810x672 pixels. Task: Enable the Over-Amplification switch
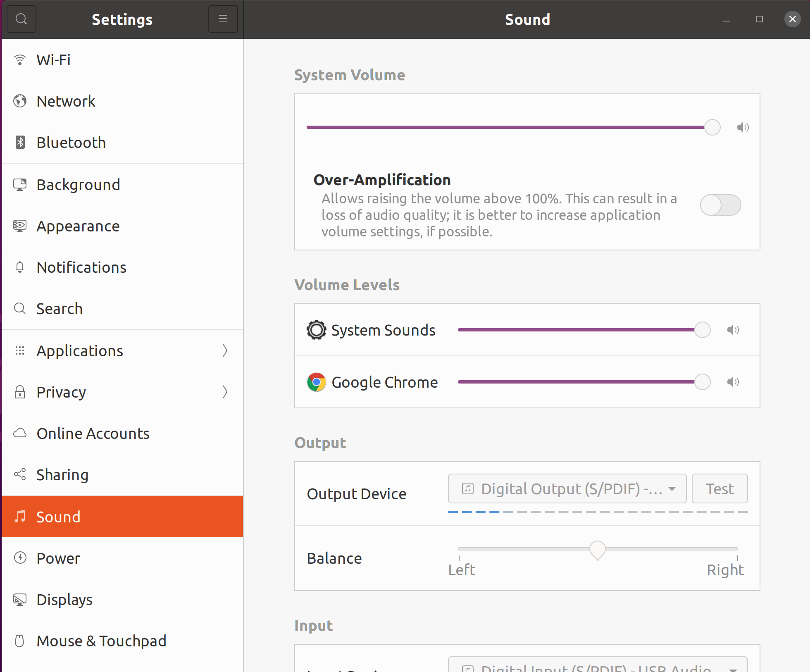pyautogui.click(x=720, y=205)
